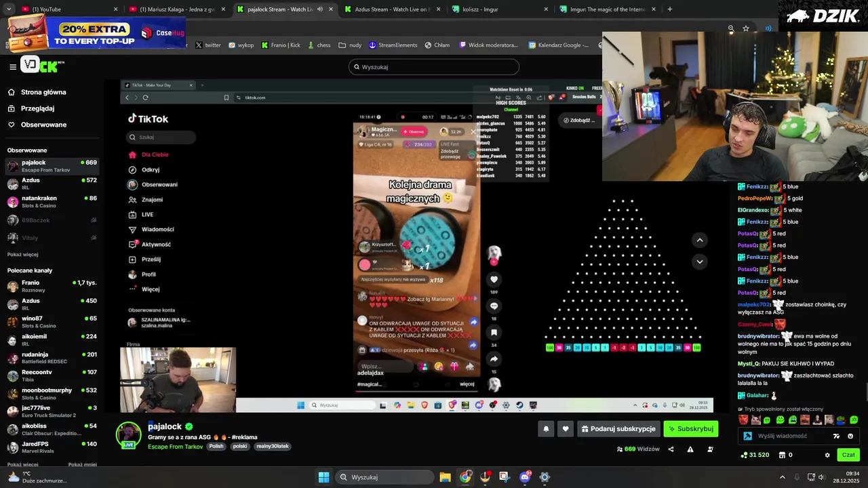Open the offline channel 69Boczek
This screenshot has width=868, height=488.
[x=52, y=220]
